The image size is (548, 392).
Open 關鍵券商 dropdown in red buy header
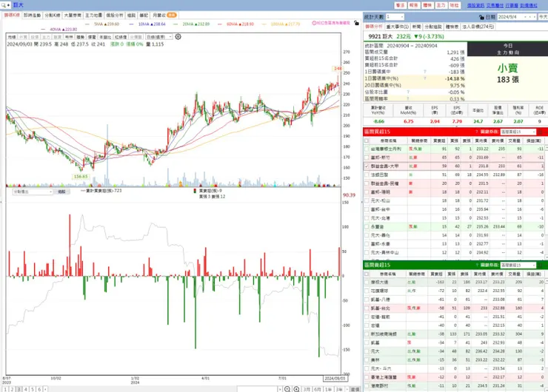pyautogui.click(x=518, y=132)
